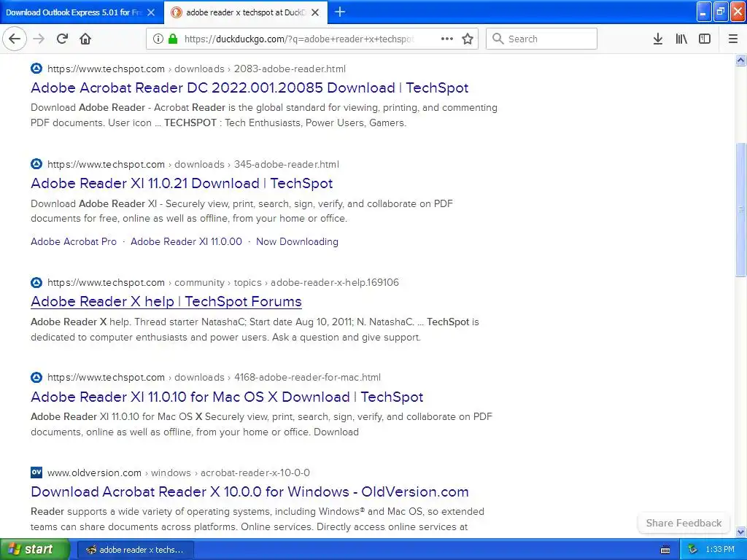Click the vertical scrollbar thumb
The width and height of the screenshot is (747, 560).
click(x=740, y=209)
